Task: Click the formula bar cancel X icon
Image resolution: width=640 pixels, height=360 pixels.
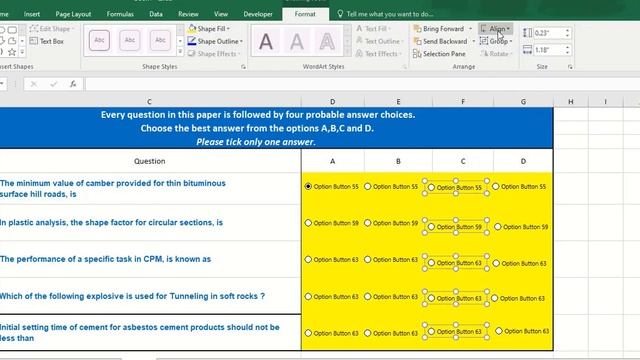Action: 34,84
